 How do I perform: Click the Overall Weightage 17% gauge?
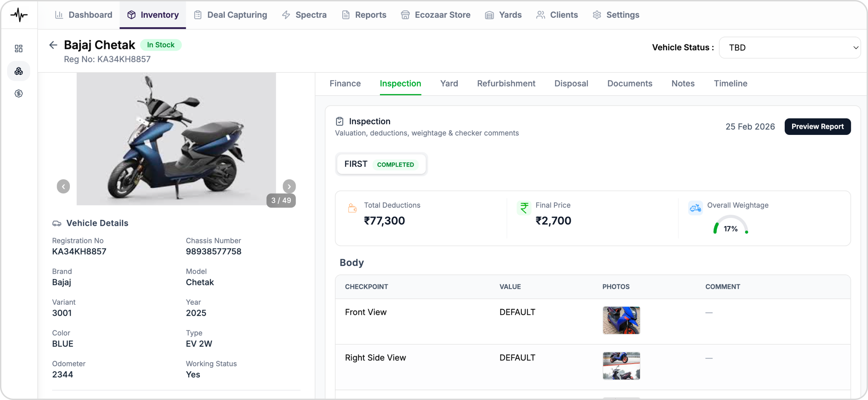[730, 226]
